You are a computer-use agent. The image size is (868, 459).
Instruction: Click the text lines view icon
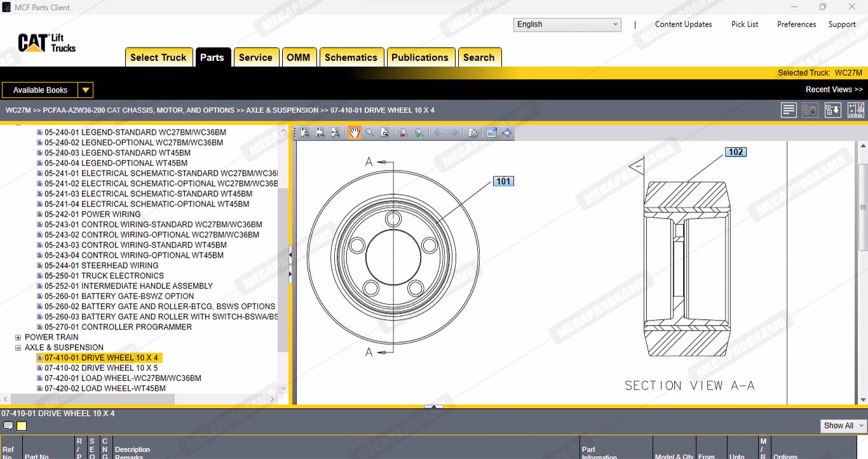tap(789, 110)
